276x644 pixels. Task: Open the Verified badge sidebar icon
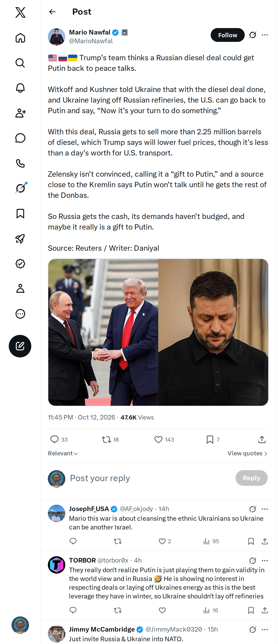[20, 264]
